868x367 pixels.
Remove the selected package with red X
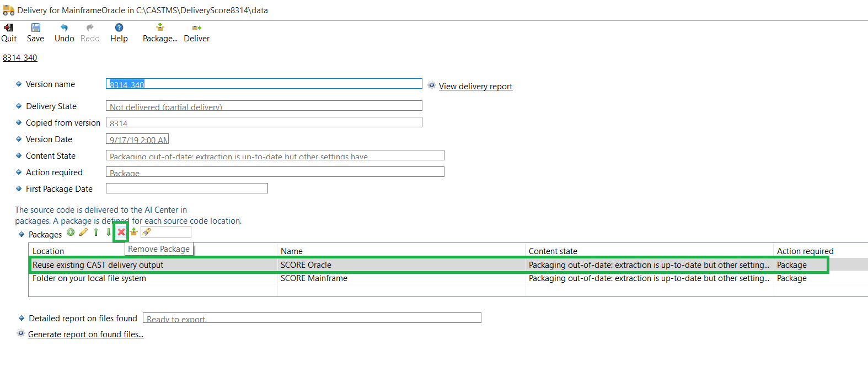coord(121,233)
